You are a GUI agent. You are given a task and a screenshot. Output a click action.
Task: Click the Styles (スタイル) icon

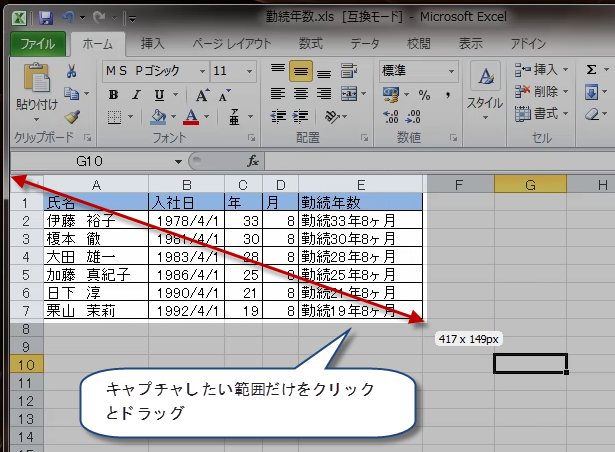(x=486, y=85)
